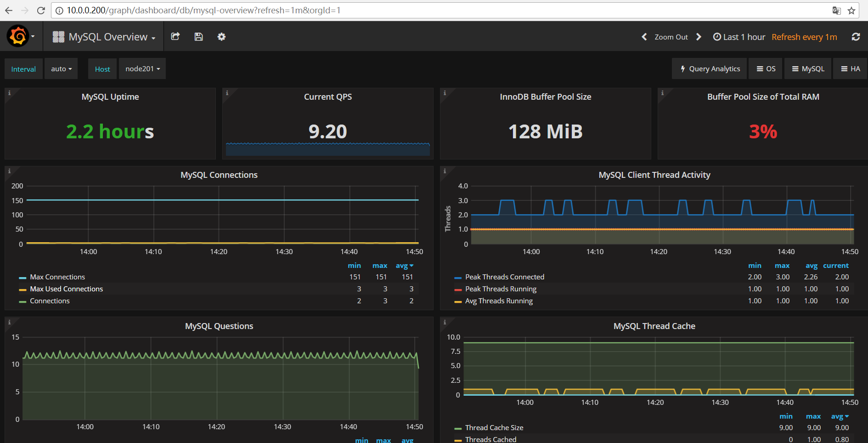Click the refresh dashboard icon
This screenshot has height=443, width=868.
(856, 36)
